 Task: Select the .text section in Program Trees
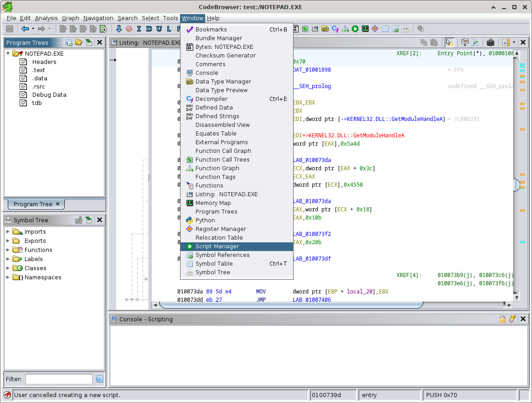point(38,70)
